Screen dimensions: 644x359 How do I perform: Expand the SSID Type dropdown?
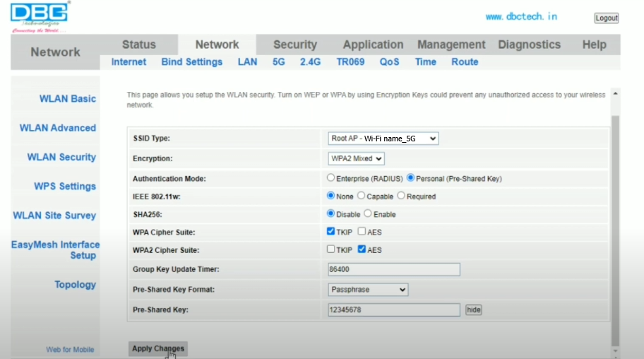(383, 139)
